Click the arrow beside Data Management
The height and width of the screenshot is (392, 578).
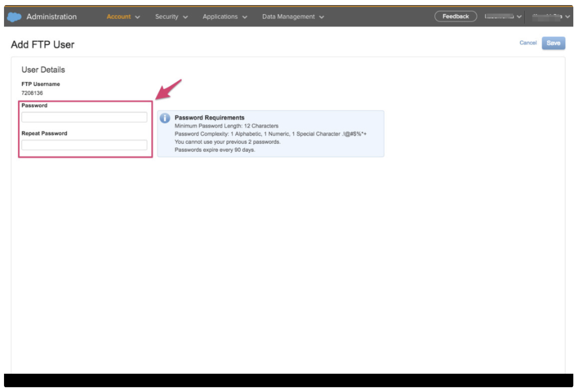click(321, 17)
